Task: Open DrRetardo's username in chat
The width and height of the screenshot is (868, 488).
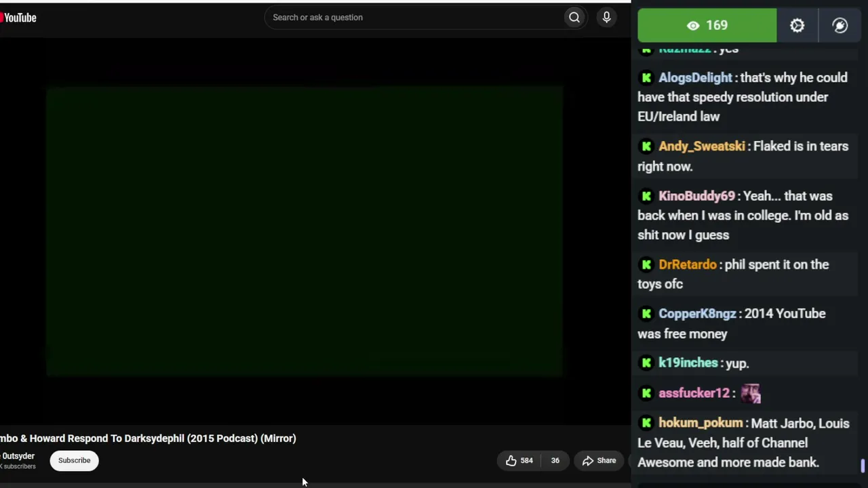Action: click(687, 264)
